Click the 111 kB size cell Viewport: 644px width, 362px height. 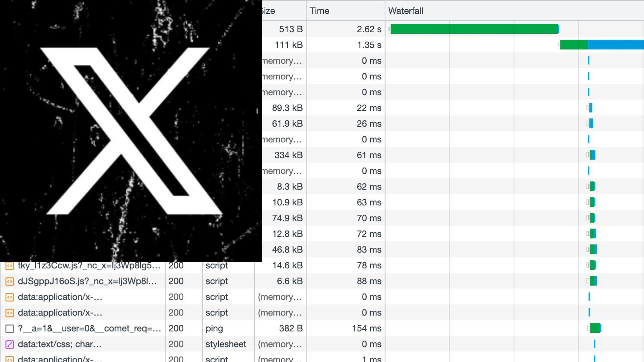(x=288, y=45)
